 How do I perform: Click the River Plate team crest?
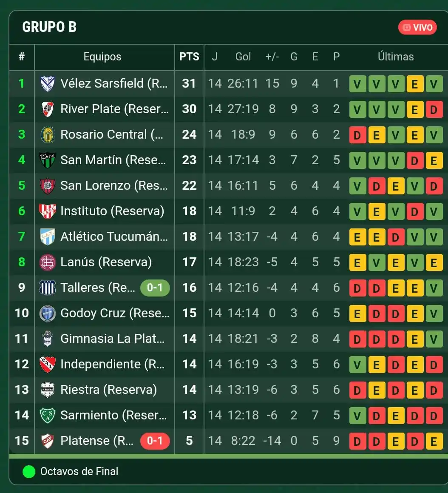48,109
